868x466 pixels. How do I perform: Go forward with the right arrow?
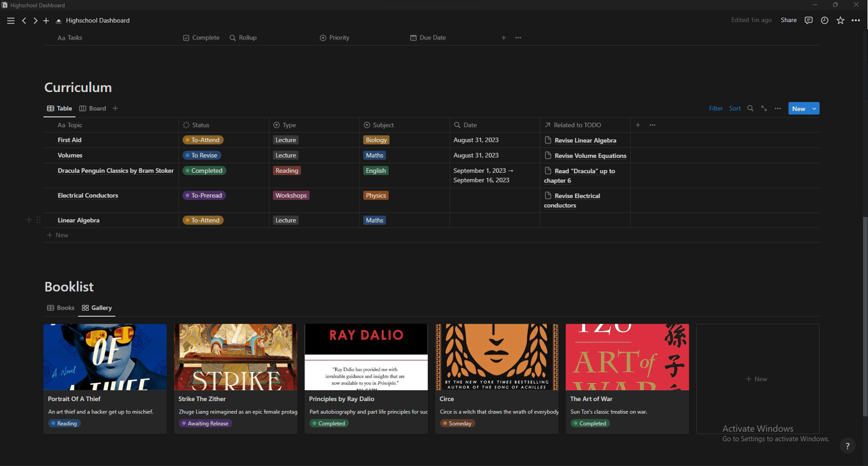tap(35, 20)
